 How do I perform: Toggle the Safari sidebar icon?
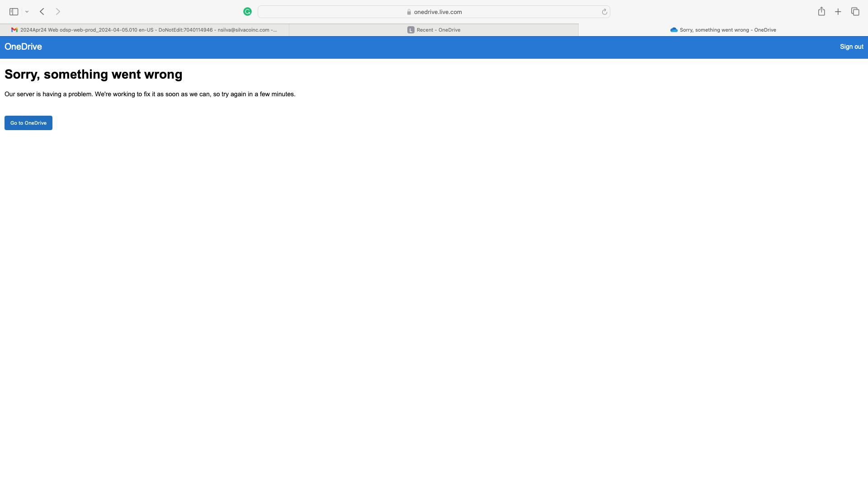14,12
